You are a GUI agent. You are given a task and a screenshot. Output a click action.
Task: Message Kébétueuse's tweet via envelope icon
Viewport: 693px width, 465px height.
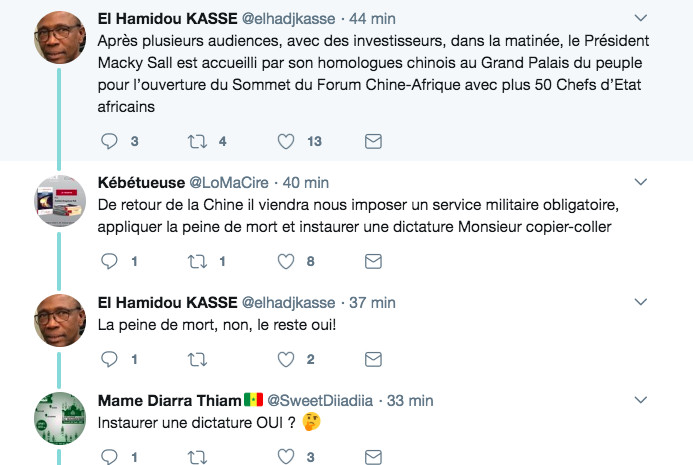tap(373, 261)
